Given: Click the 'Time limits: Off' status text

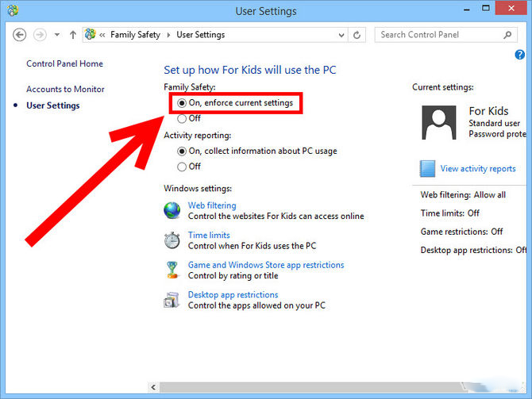Looking at the screenshot, I should pos(450,213).
